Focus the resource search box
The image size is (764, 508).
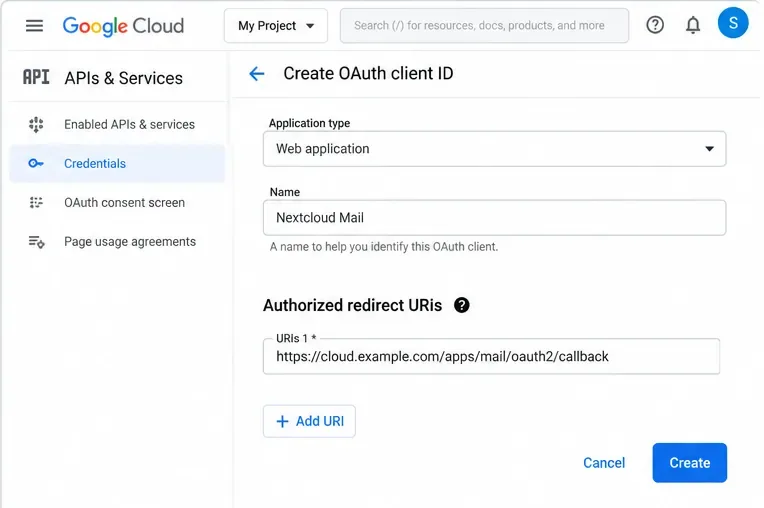[x=484, y=26]
